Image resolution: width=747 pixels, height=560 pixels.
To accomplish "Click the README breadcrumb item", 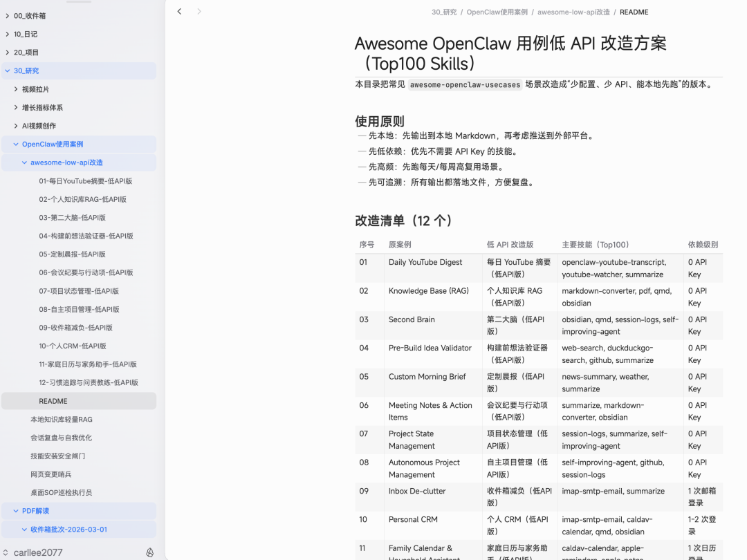I will [634, 12].
